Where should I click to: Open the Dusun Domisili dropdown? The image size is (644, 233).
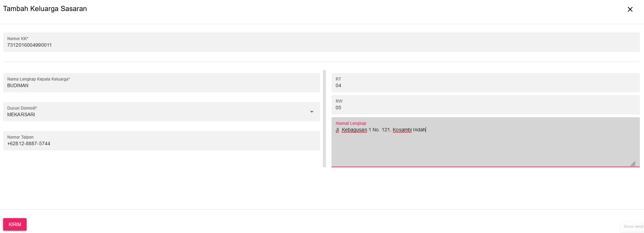tap(161, 112)
